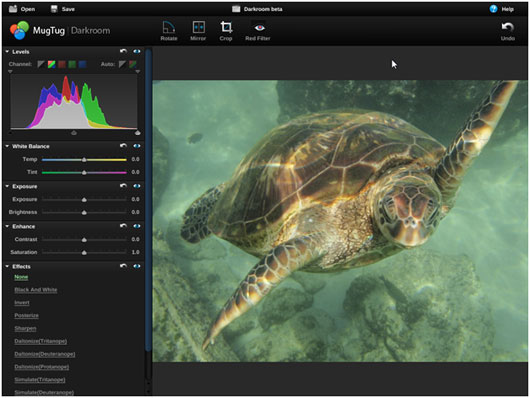Select the None effect
The height and width of the screenshot is (398, 530).
21,277
